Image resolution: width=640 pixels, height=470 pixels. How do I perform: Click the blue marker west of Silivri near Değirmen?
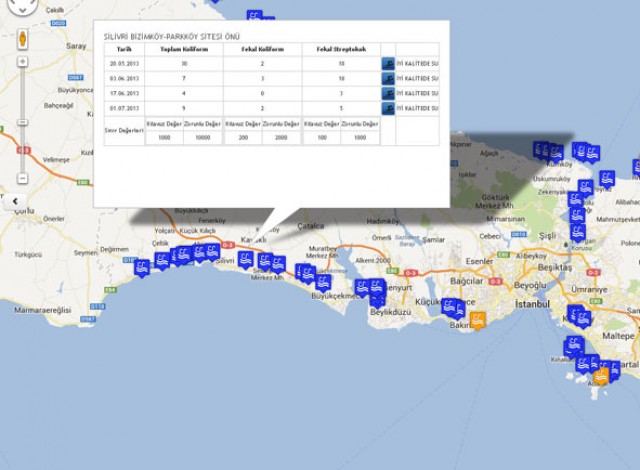tap(142, 267)
